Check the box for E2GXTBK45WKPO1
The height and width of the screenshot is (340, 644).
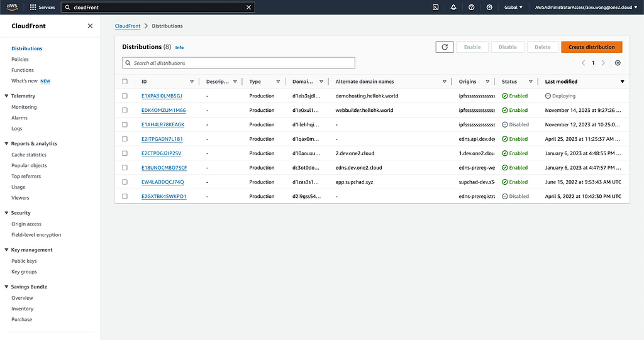pyautogui.click(x=125, y=196)
